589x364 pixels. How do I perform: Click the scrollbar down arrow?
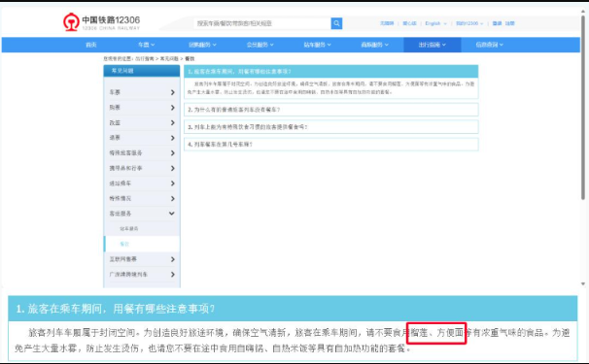(x=583, y=284)
